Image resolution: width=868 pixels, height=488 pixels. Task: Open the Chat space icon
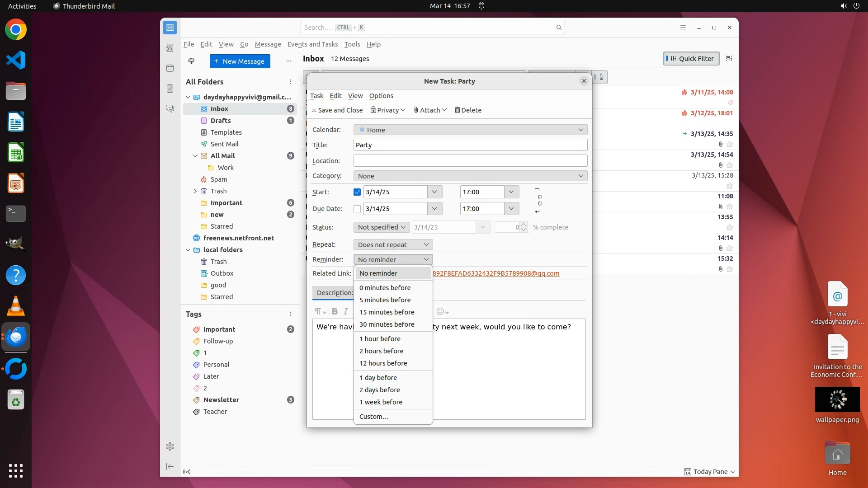(170, 109)
